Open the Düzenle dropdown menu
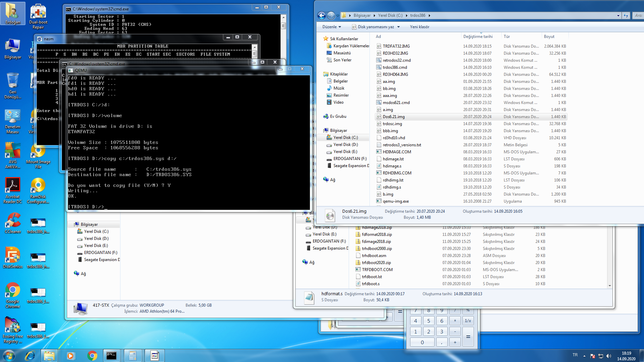This screenshot has height=362, width=644. (332, 27)
